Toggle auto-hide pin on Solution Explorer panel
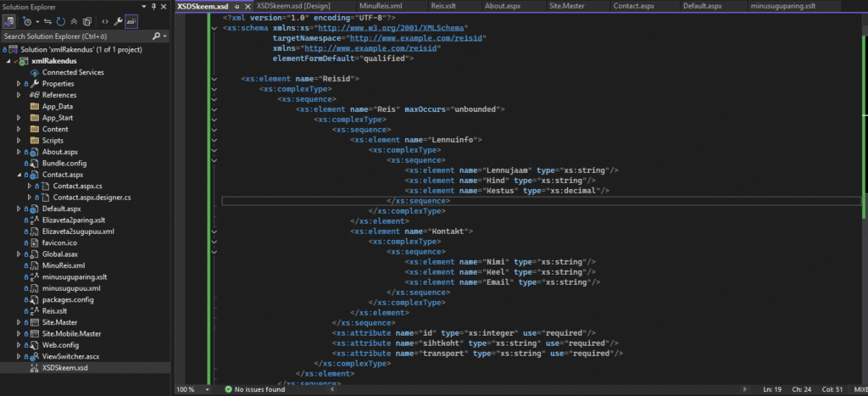This screenshot has height=396, width=868. tap(153, 7)
